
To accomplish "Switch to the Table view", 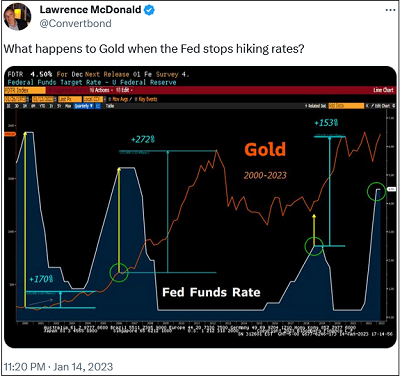I will click(x=110, y=106).
